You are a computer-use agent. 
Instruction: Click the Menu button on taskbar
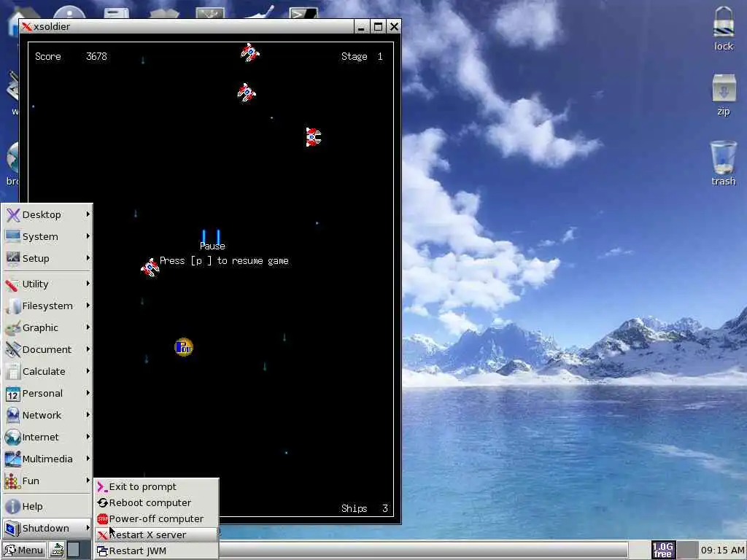(24, 550)
